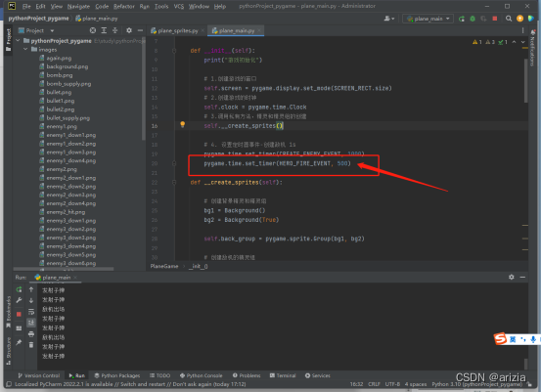
Task: Toggle scroll to end in Run console
Action: pyautogui.click(x=31, y=323)
